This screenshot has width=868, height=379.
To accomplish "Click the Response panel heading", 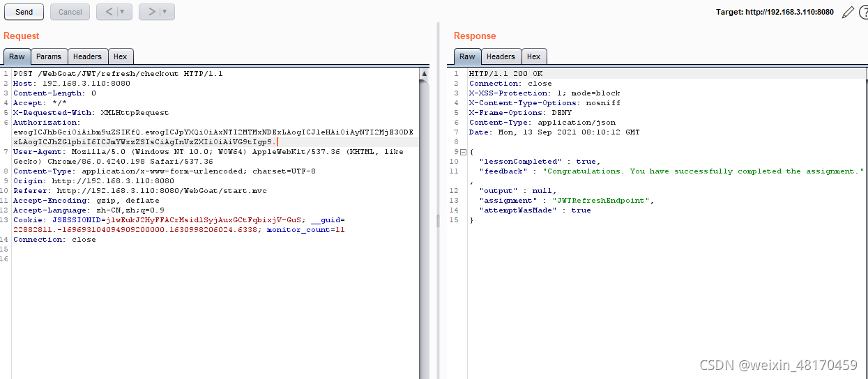I will 475,36.
